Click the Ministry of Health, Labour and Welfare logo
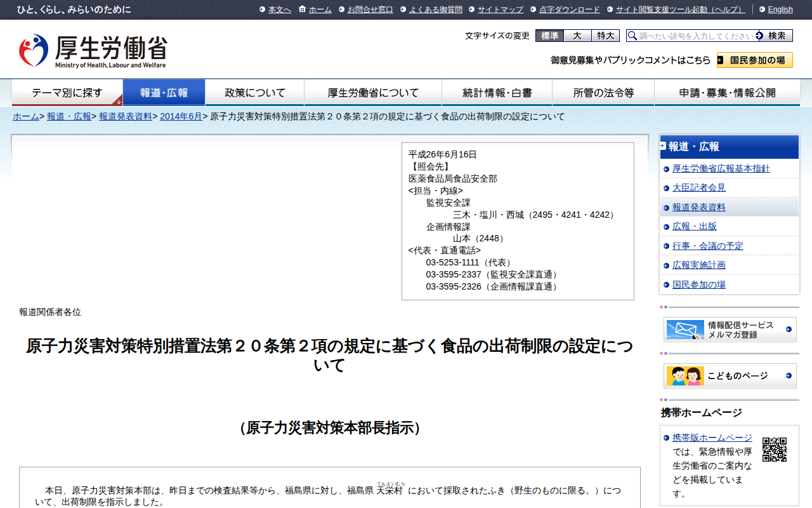The height and width of the screenshot is (508, 812). coord(93,51)
